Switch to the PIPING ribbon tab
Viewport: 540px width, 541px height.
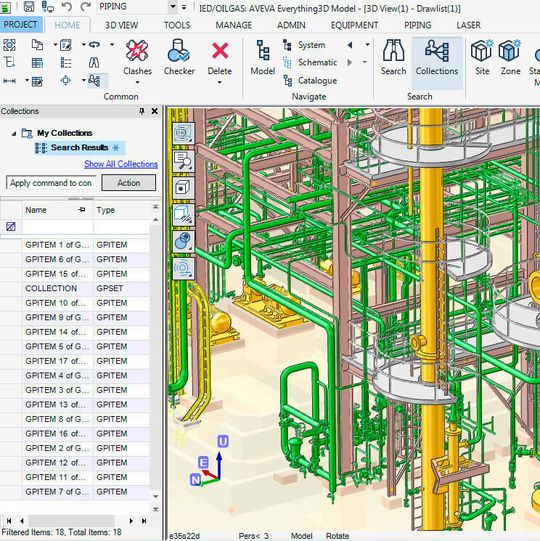418,25
